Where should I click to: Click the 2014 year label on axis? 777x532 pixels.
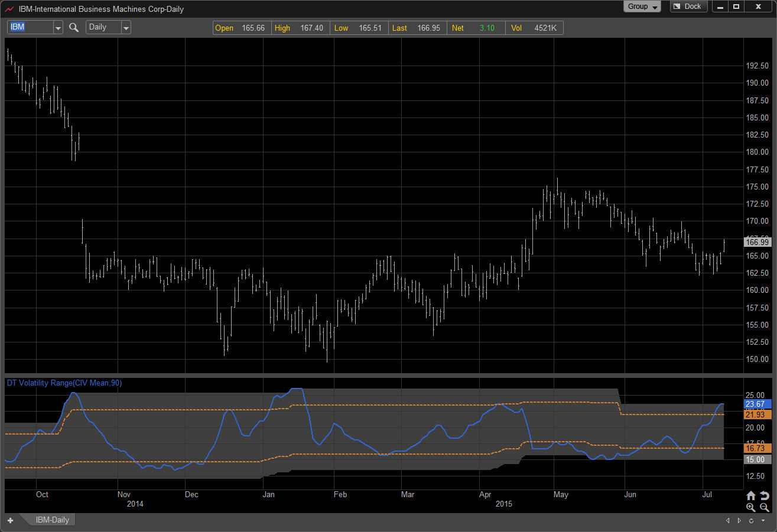(135, 504)
